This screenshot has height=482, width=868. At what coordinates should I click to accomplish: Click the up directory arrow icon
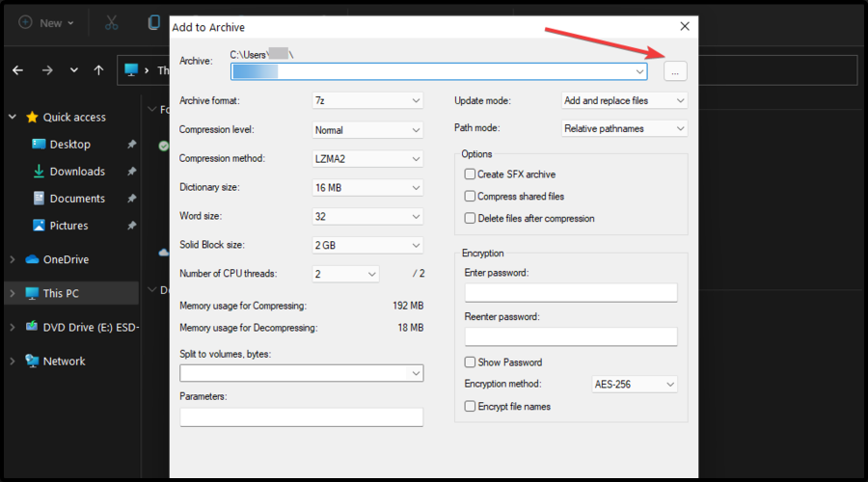pyautogui.click(x=98, y=70)
